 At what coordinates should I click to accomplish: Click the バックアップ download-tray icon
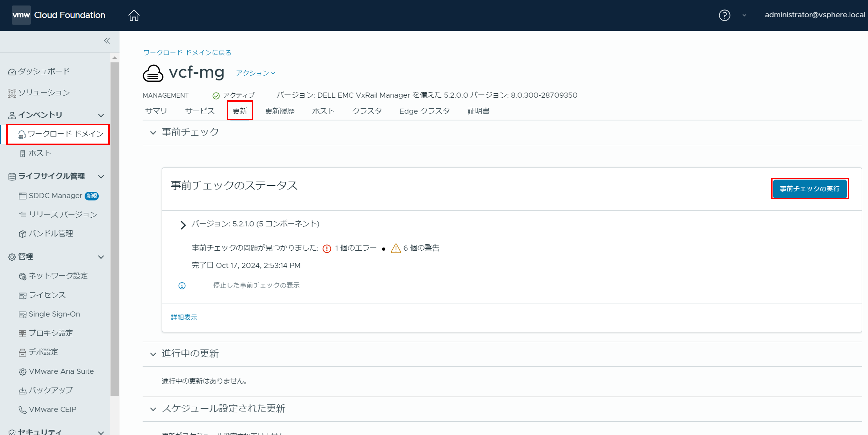point(22,391)
